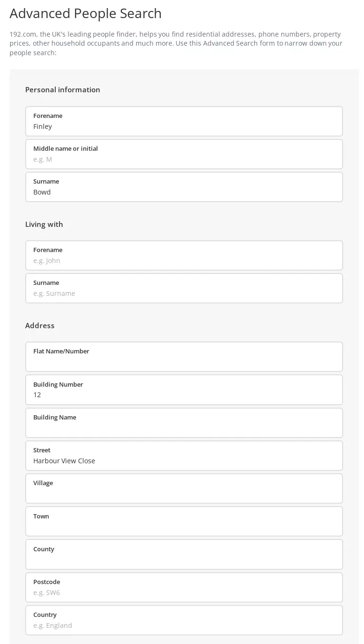Click the Advanced People Search heading
Viewport: 364px width, 644px height.
click(86, 13)
